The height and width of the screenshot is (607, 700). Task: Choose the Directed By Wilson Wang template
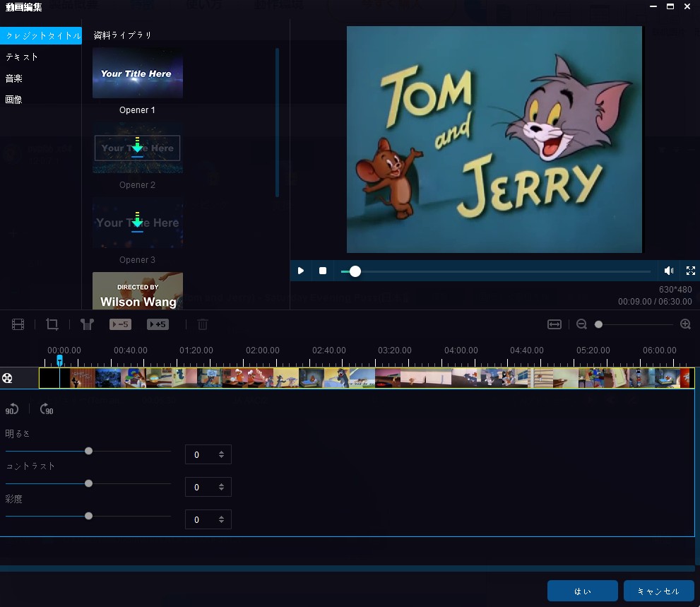pyautogui.click(x=138, y=290)
